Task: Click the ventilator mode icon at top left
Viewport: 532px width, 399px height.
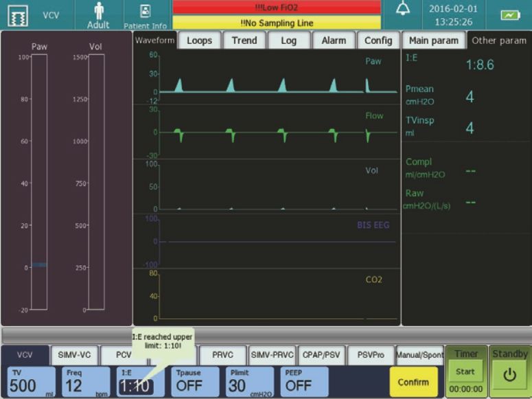Action: click(x=15, y=15)
